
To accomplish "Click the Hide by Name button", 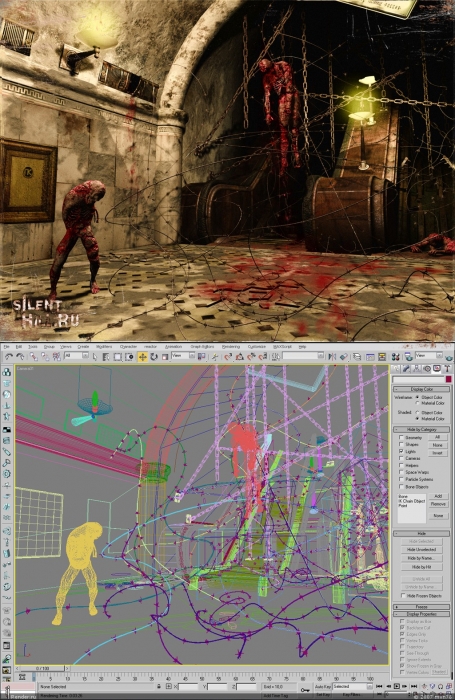I will point(422,558).
